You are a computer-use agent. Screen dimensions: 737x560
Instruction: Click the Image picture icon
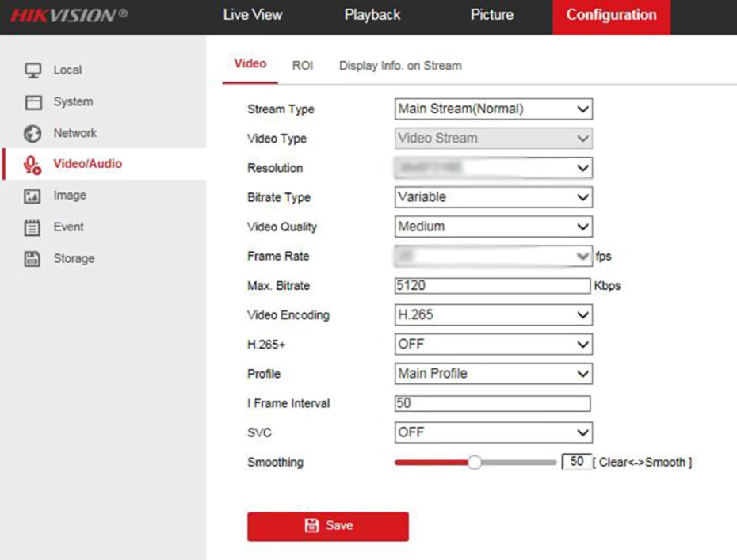[x=32, y=196]
